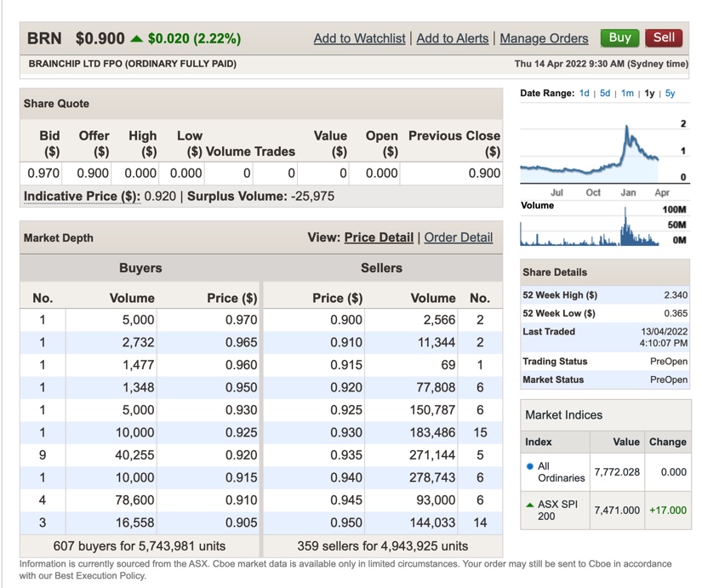Click the Trading Status row label
Viewport: 702px width, 588px height.
coord(555,362)
